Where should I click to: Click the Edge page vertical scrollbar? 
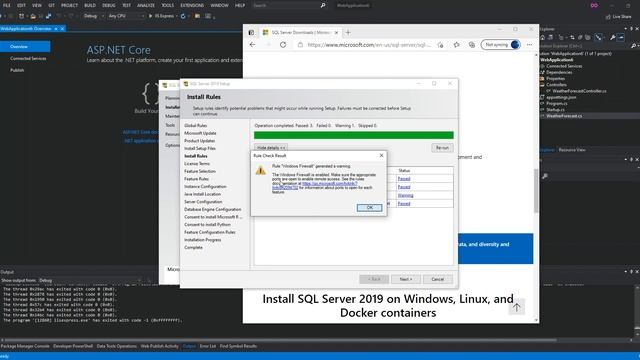click(x=536, y=191)
